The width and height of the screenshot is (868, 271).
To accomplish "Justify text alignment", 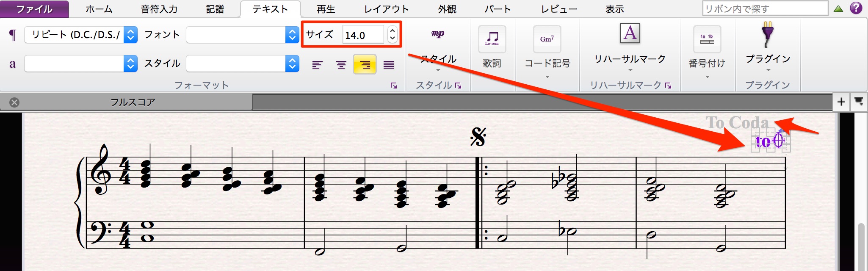I will (x=389, y=65).
